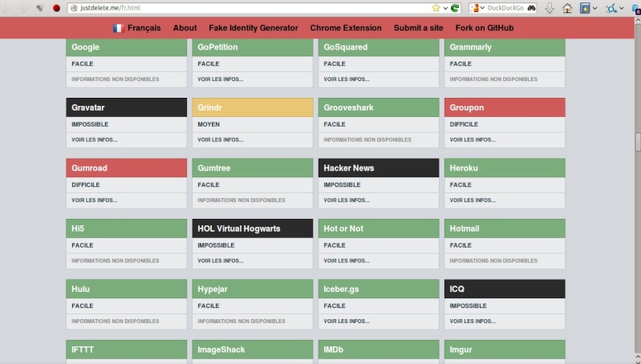Go to browser home page icon
641x364 pixels.
pos(567,8)
